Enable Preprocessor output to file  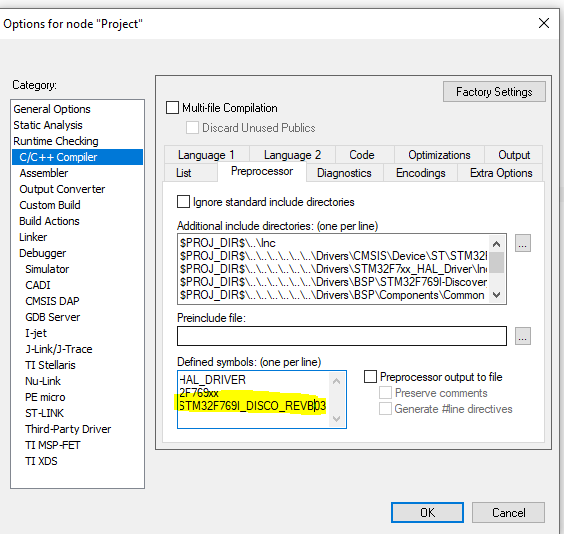click(x=370, y=376)
